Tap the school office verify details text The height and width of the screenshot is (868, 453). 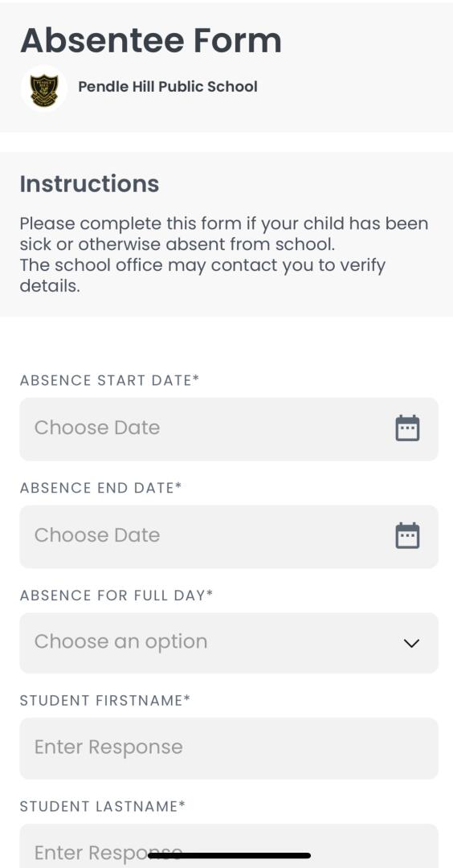tap(202, 275)
